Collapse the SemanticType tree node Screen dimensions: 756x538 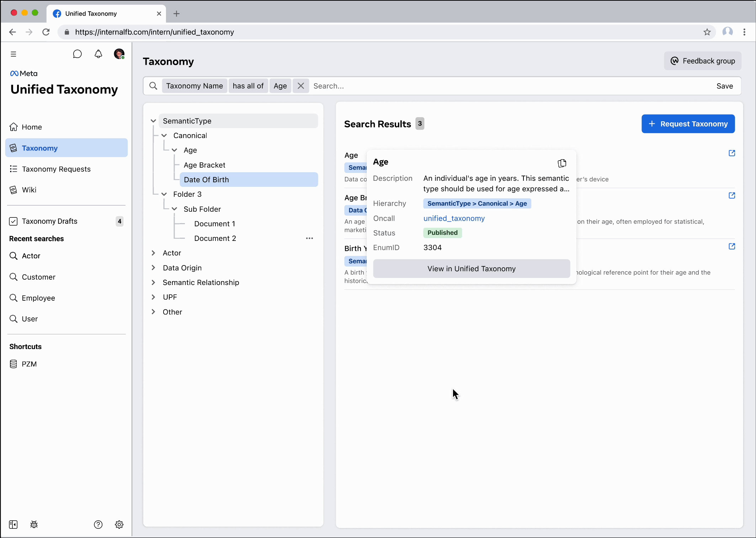pyautogui.click(x=153, y=121)
